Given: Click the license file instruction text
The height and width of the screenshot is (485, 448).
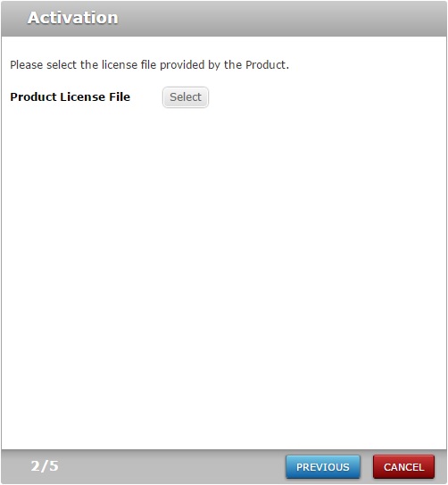Looking at the screenshot, I should (150, 65).
